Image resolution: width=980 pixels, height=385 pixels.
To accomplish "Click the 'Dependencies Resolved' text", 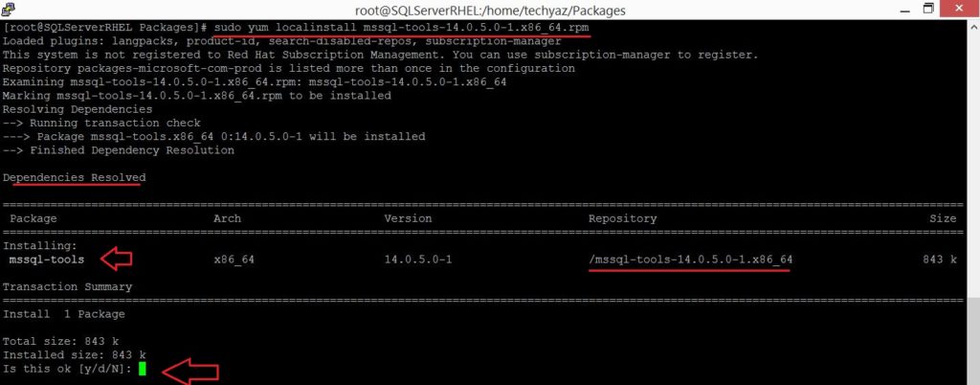I will [x=75, y=177].
